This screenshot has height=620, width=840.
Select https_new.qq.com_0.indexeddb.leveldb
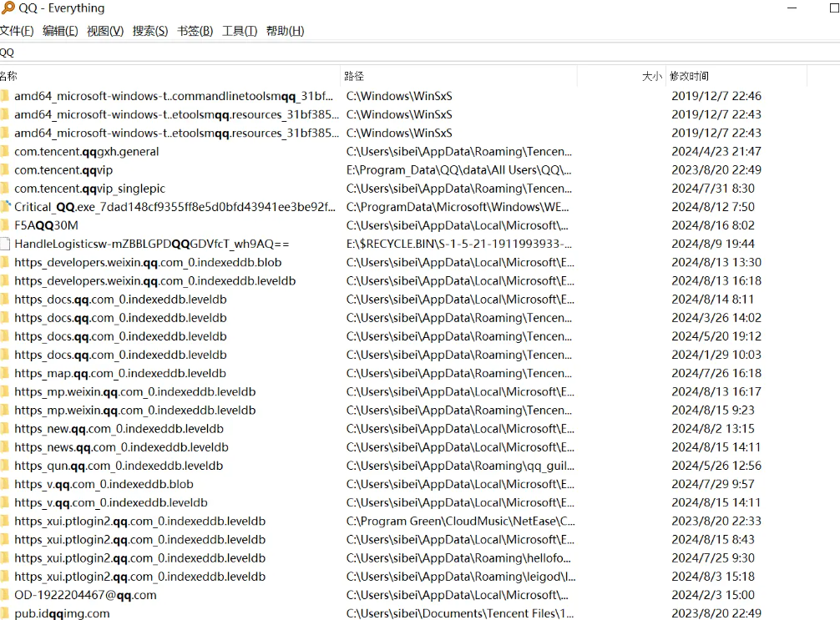click(x=119, y=429)
